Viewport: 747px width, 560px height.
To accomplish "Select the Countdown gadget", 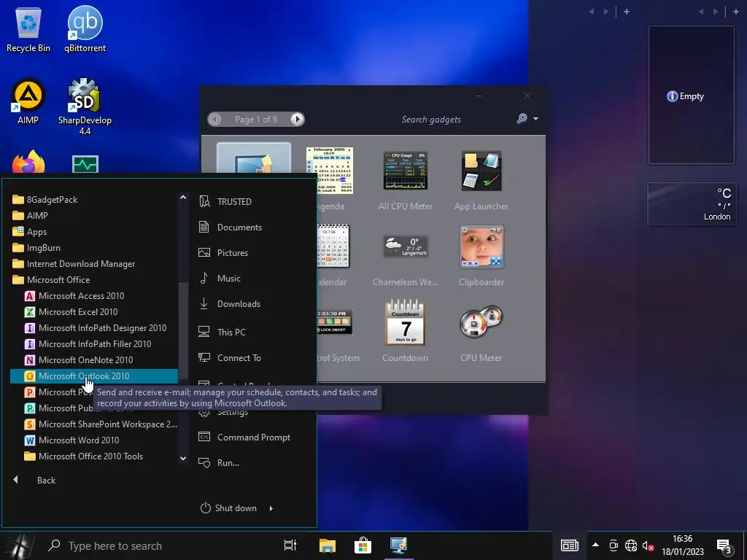I will click(x=405, y=331).
